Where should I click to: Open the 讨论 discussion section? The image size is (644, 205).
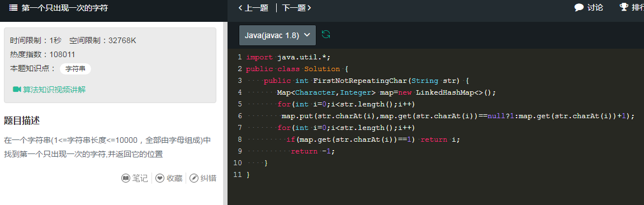coord(589,7)
